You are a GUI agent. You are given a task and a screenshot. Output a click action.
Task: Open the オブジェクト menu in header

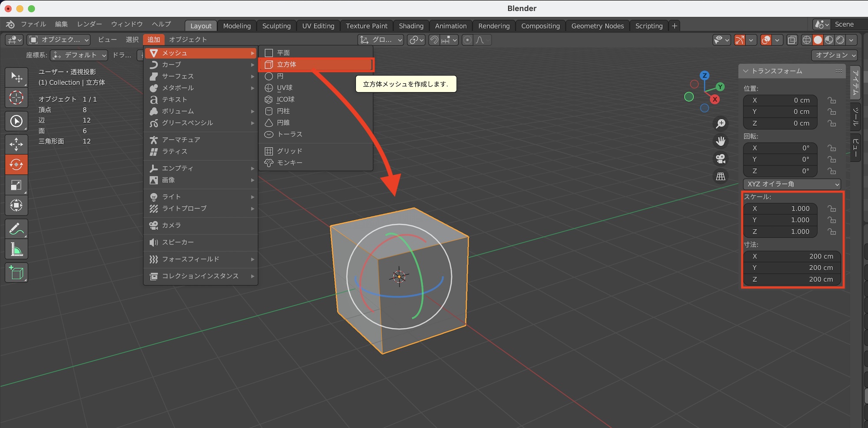tap(188, 40)
